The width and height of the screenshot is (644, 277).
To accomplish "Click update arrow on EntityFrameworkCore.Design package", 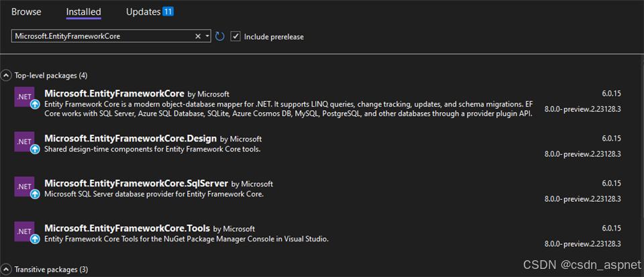I will pyautogui.click(x=36, y=149).
